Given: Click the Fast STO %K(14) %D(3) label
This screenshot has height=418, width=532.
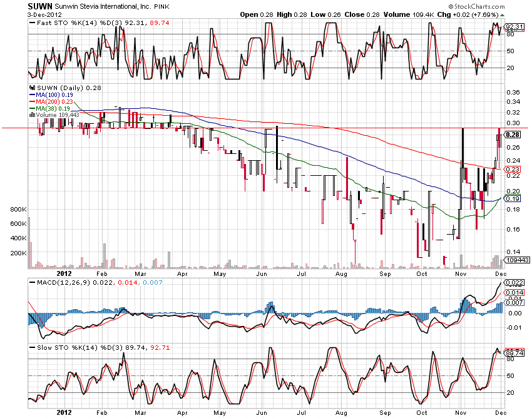Looking at the screenshot, I should pyautogui.click(x=80, y=23).
